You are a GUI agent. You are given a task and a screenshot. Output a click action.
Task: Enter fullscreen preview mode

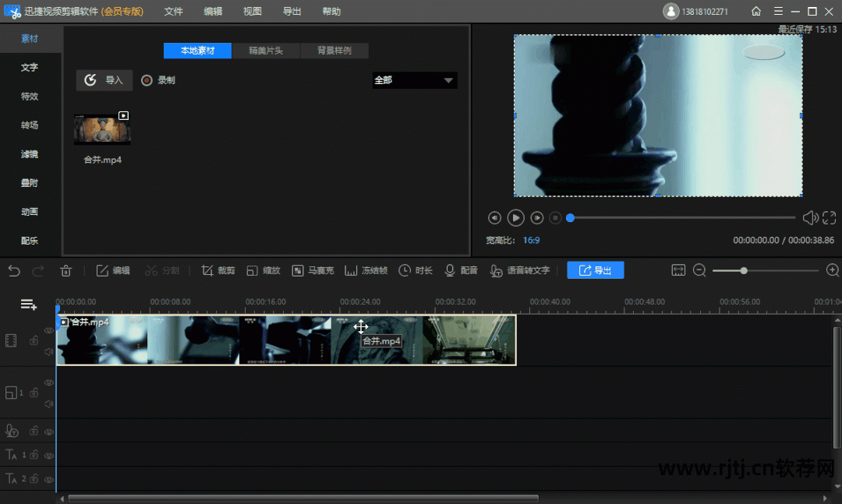pos(829,217)
